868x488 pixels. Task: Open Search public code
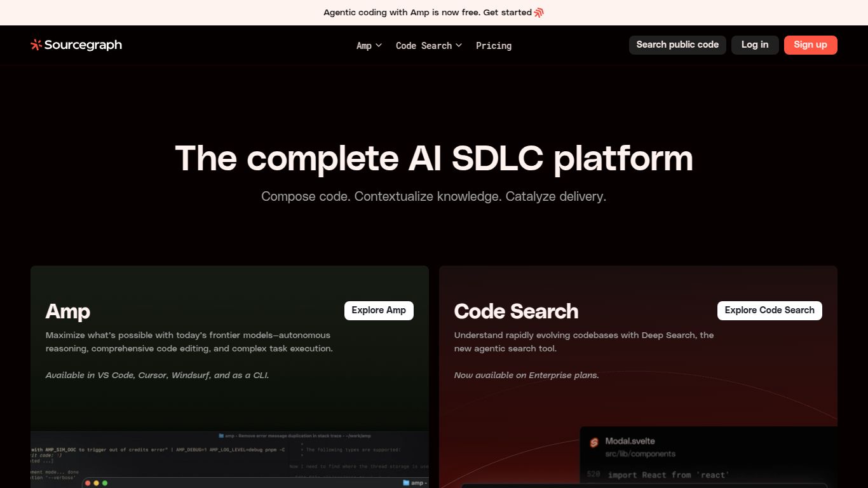coord(677,44)
